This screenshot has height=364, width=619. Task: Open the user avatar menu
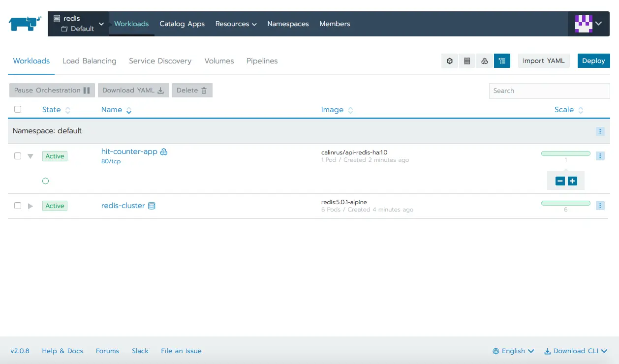click(x=588, y=24)
